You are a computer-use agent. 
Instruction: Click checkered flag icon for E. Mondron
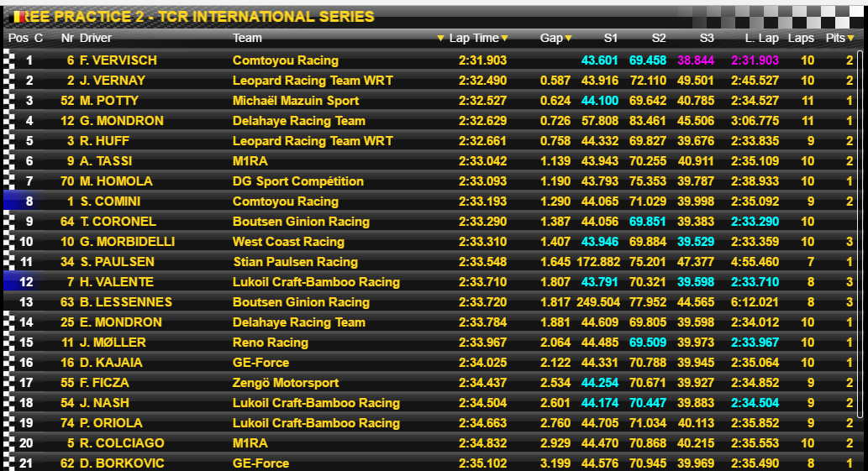[9, 322]
